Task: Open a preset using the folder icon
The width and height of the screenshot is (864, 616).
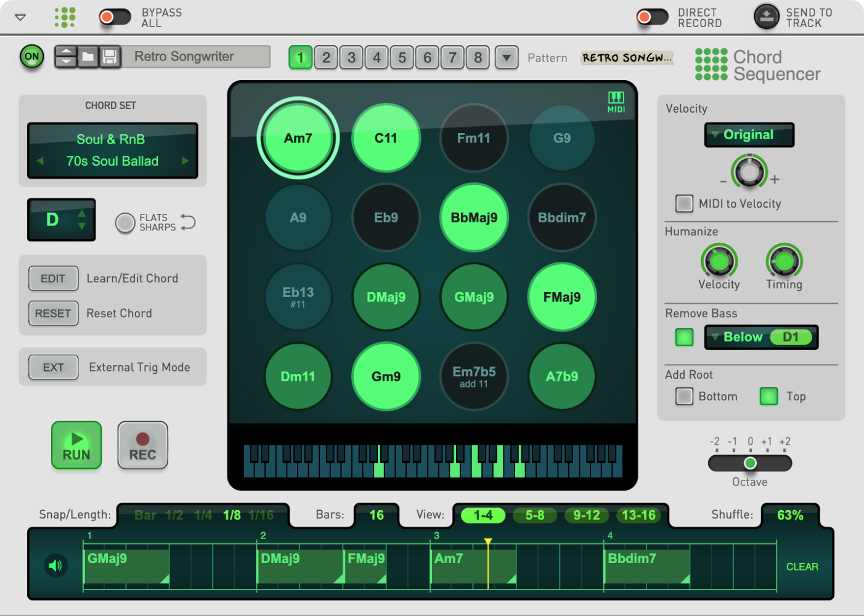Action: tap(88, 57)
